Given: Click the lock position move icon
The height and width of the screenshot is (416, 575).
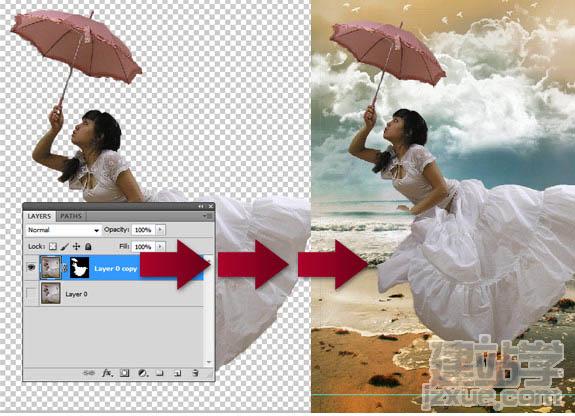Looking at the screenshot, I should [x=76, y=246].
